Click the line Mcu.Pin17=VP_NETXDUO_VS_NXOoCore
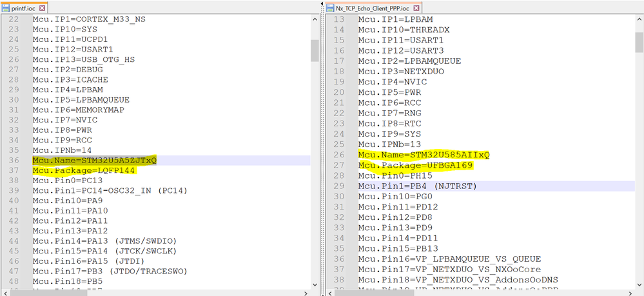 pos(449,270)
